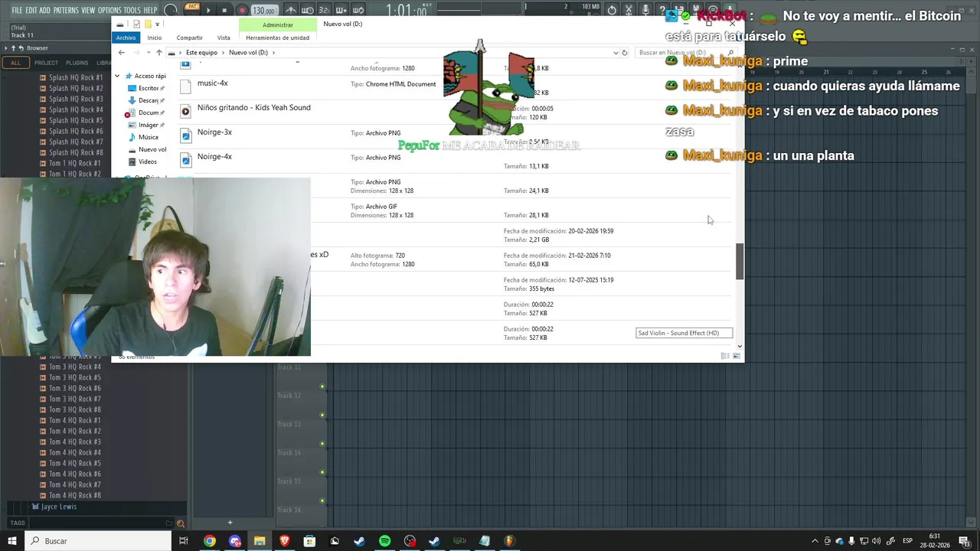
Task: Collapse the Acceso rápido tree node
Action: tap(117, 76)
